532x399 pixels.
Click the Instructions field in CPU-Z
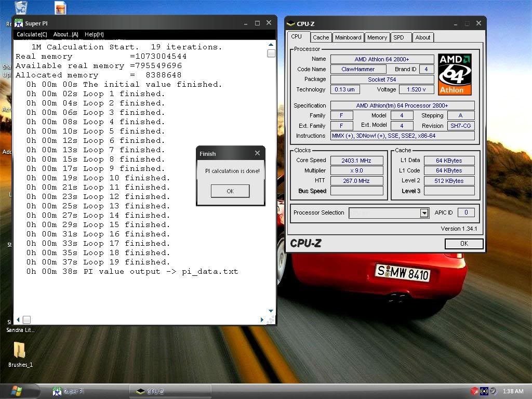click(x=403, y=136)
